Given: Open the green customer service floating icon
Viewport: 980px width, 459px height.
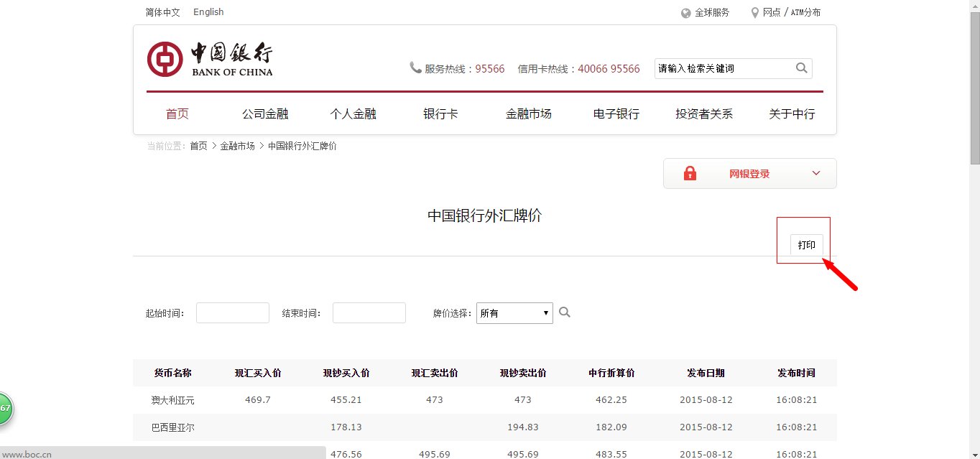Looking at the screenshot, I should click(5, 408).
